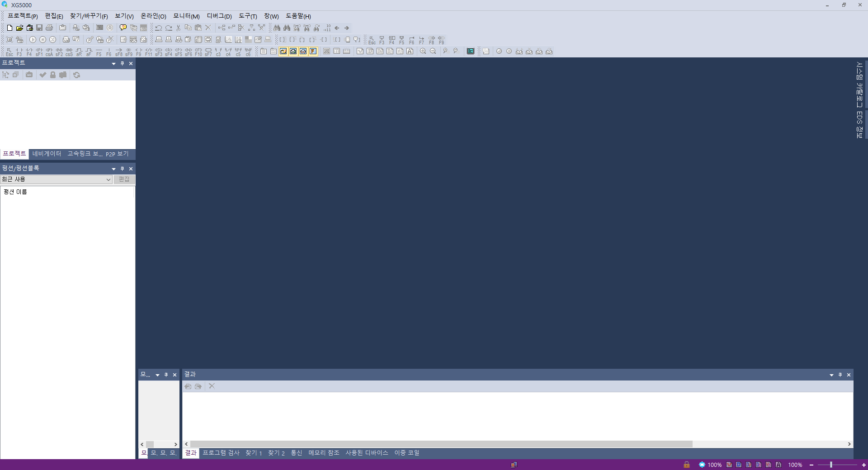The height and width of the screenshot is (470, 868).
Task: Toggle the cyan monitor window button
Action: point(471,52)
